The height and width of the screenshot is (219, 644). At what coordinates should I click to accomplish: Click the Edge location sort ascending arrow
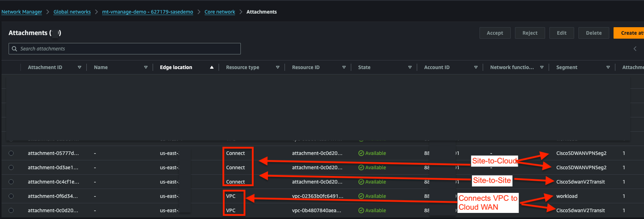[212, 67]
